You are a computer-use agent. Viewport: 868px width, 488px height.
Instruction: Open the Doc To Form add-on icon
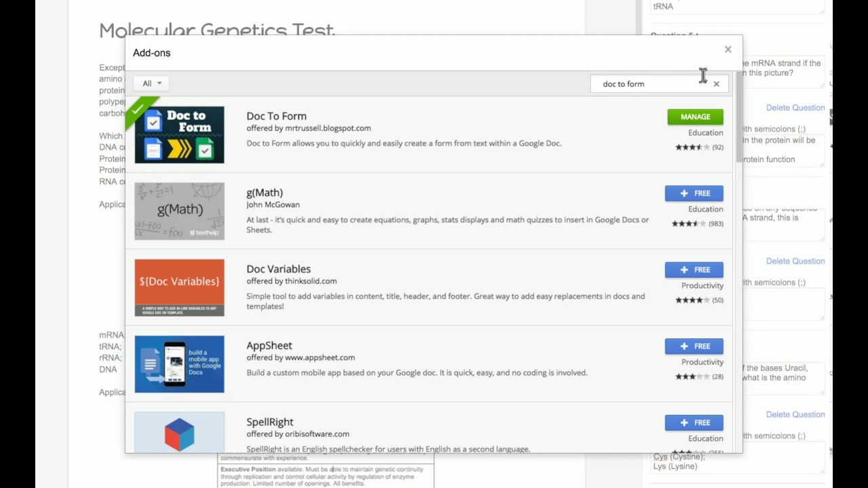(179, 134)
